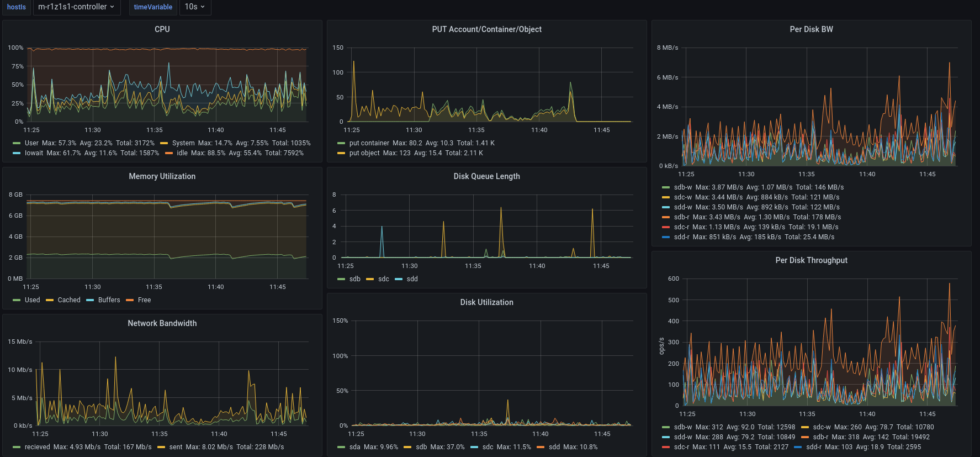Click the yellow line icon beside sent

pos(161,447)
